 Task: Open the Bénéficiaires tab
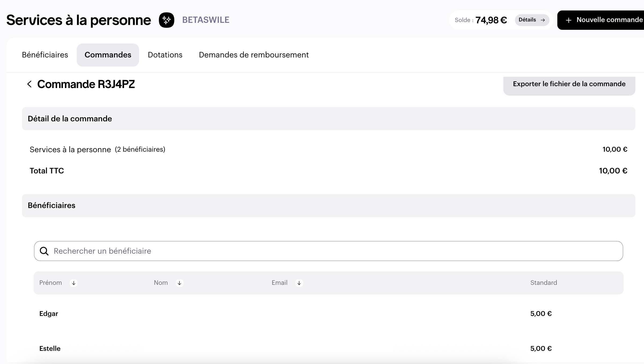point(45,55)
